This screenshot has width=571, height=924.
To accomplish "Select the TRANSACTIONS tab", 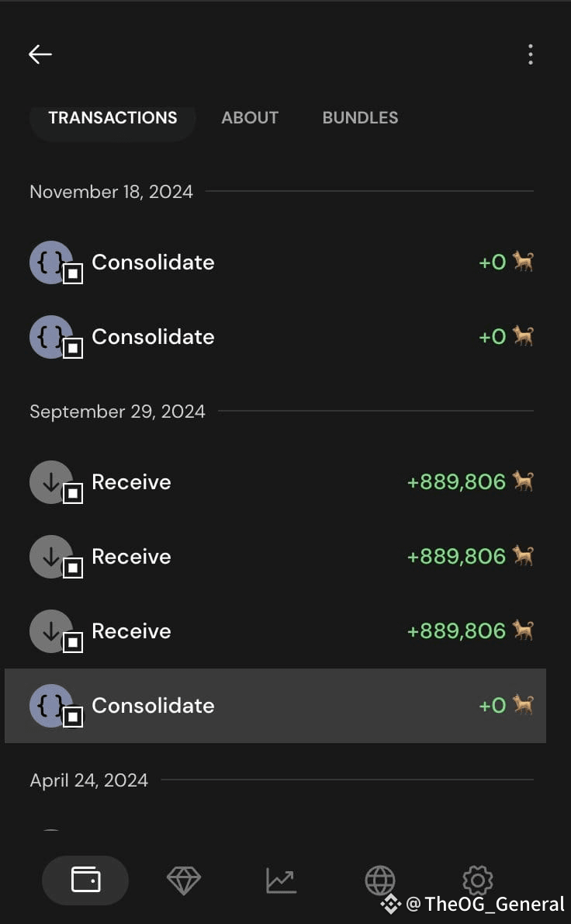I will coord(112,118).
